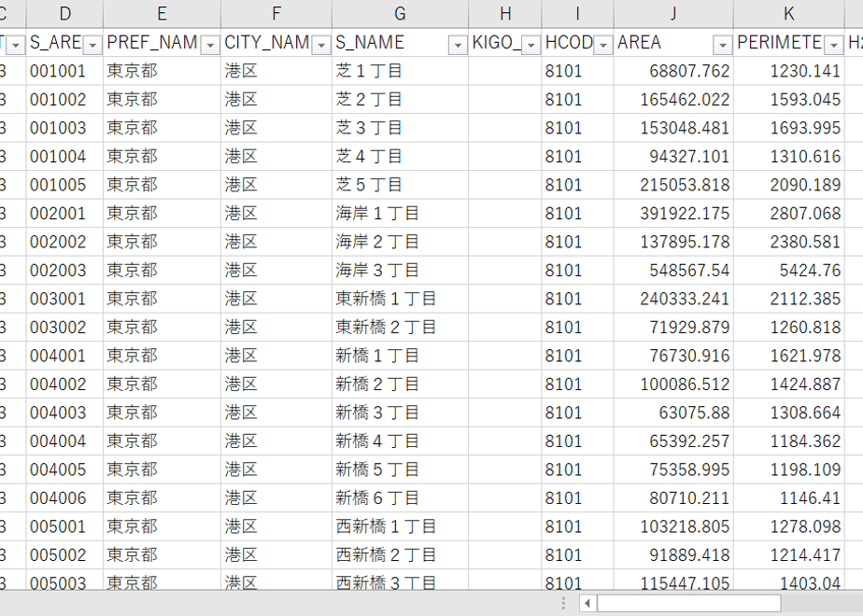The width and height of the screenshot is (863, 616).
Task: Select the cell 西新橋１丁目
Action: click(x=400, y=526)
